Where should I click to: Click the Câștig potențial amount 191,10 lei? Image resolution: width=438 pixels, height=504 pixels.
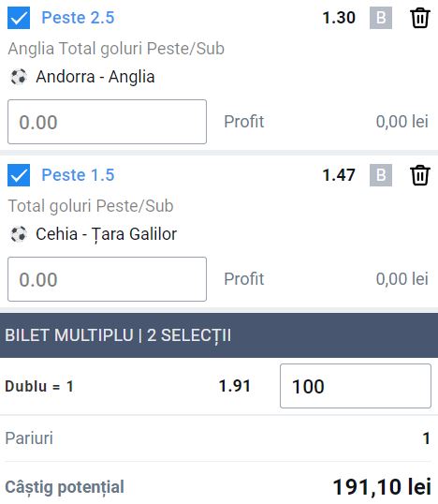click(382, 486)
